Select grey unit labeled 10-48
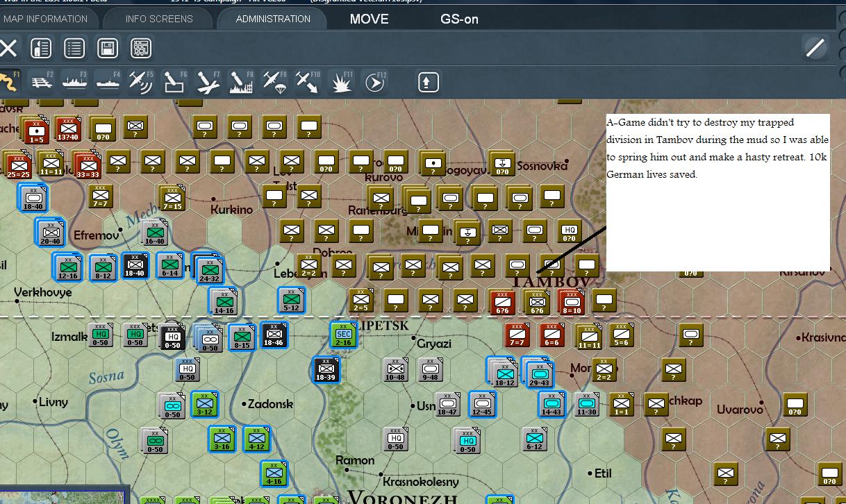This screenshot has height=504, width=846. [395, 369]
